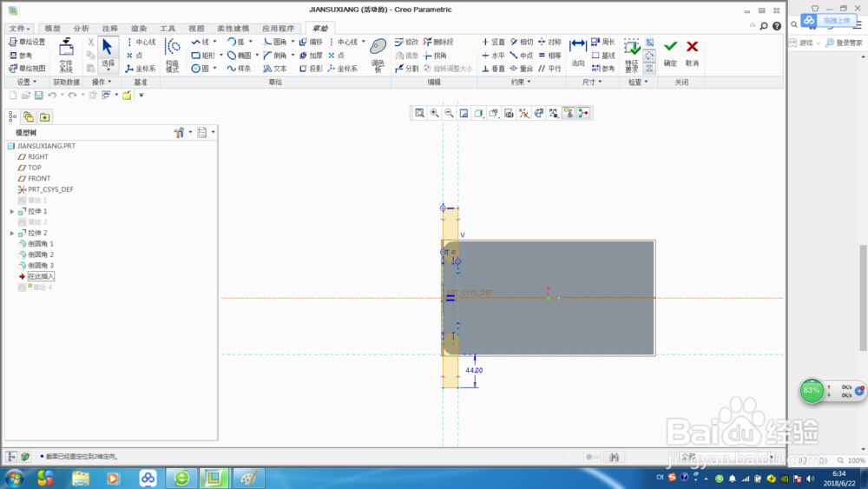Click the Zoom In icon in graphics toolbar
Image resolution: width=868 pixels, height=489 pixels.
point(435,113)
